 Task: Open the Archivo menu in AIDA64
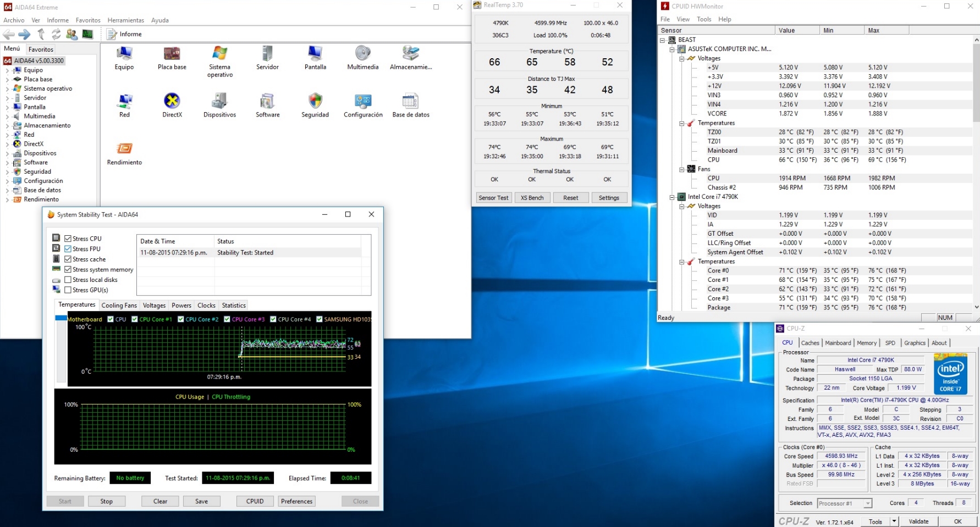click(14, 20)
